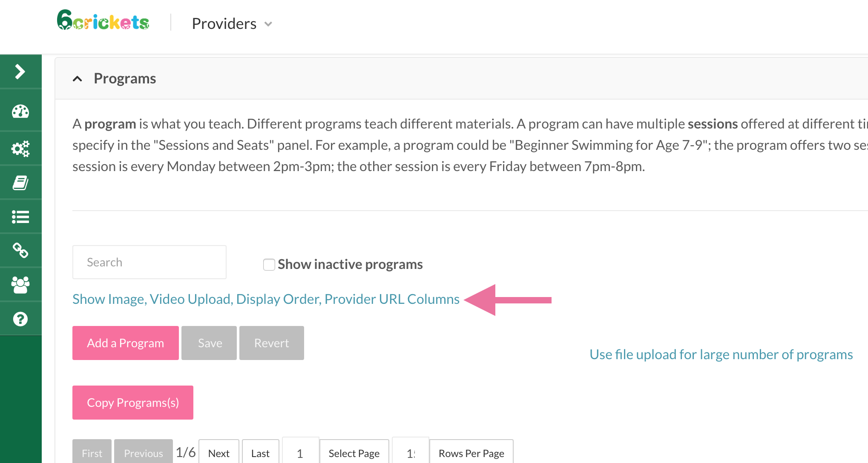Click the chain link icon in sidebar
This screenshot has height=463, width=868.
pyautogui.click(x=20, y=251)
